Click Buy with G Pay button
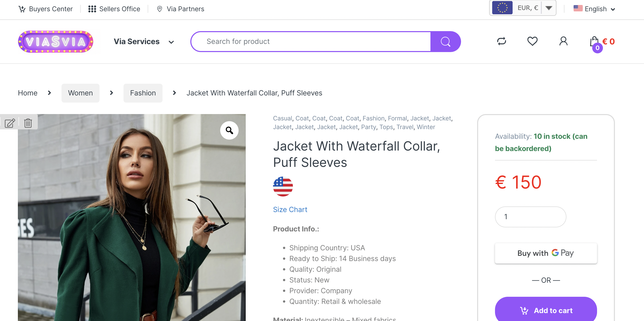Image resolution: width=644 pixels, height=321 pixels. coord(546,253)
